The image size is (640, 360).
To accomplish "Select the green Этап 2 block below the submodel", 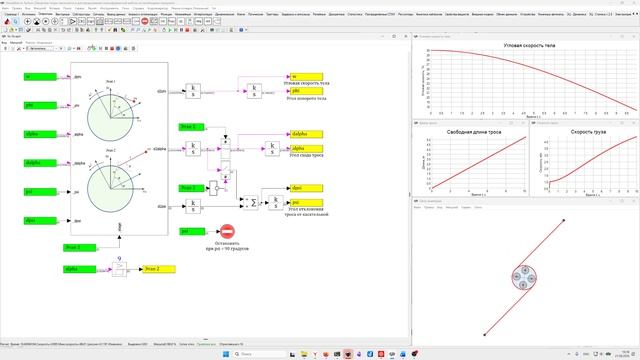I will coord(80,247).
